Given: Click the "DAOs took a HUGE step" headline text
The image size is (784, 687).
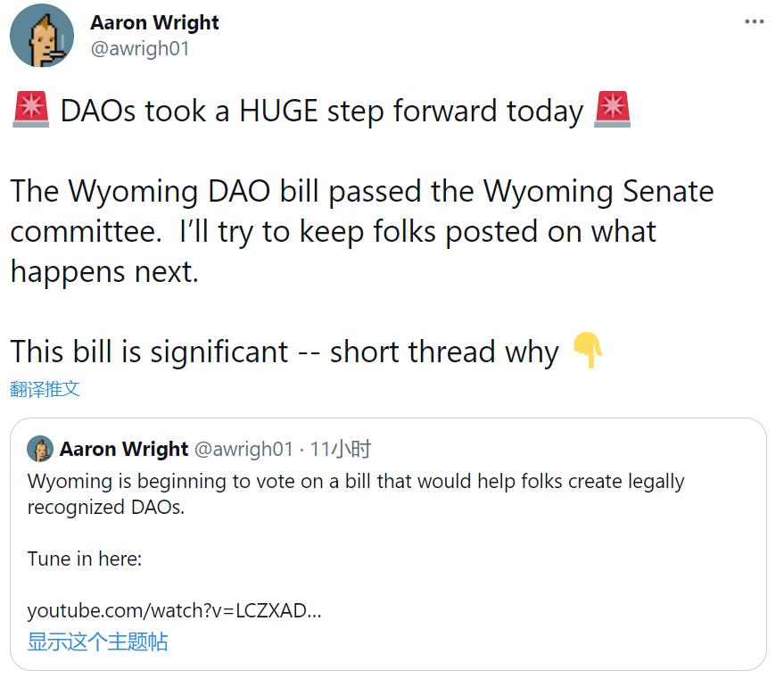Looking at the screenshot, I should tap(321, 111).
